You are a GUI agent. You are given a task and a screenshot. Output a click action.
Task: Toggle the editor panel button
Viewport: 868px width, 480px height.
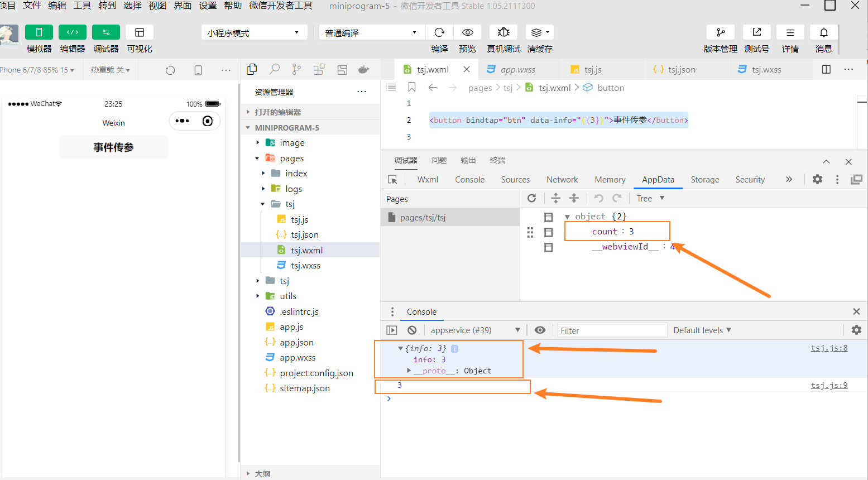click(73, 32)
